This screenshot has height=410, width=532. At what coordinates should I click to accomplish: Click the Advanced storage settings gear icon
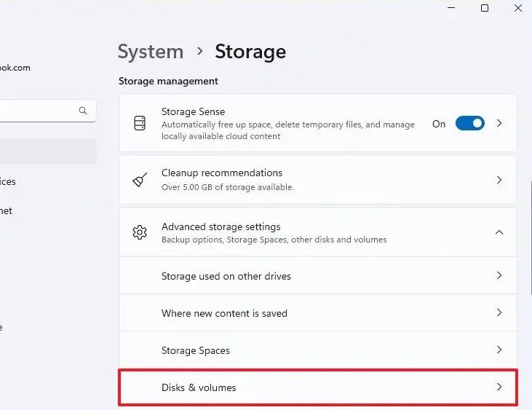[x=140, y=232]
